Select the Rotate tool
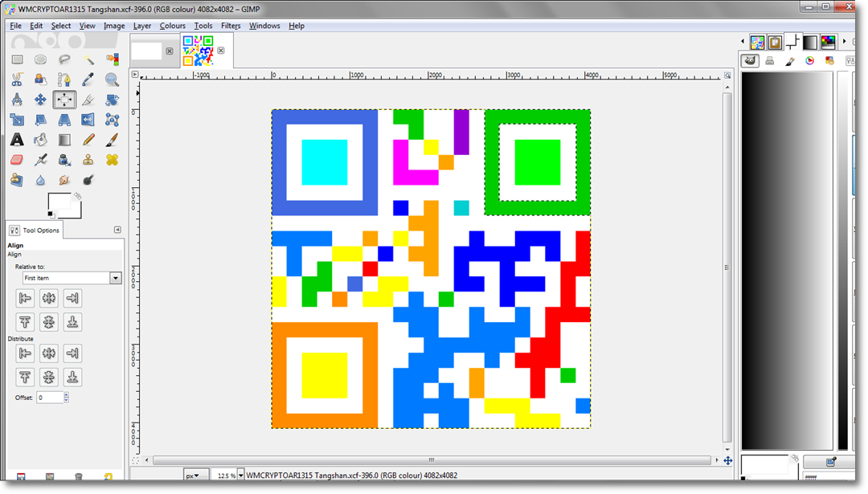The image size is (868, 494). click(112, 100)
